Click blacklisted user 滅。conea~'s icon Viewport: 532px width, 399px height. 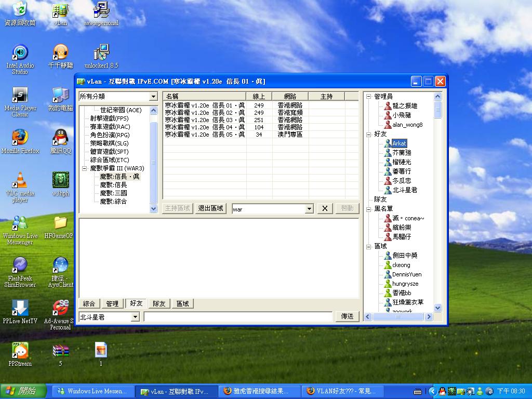click(x=388, y=218)
